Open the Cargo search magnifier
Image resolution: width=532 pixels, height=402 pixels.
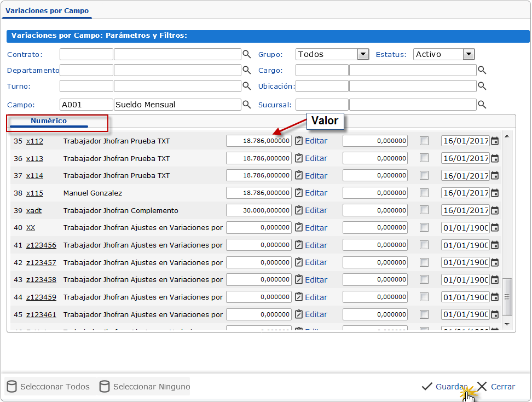482,70
